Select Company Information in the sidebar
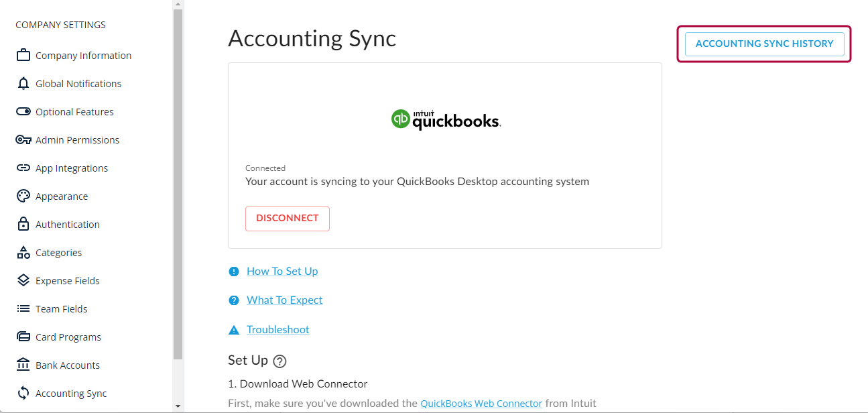This screenshot has height=413, width=868. (83, 55)
